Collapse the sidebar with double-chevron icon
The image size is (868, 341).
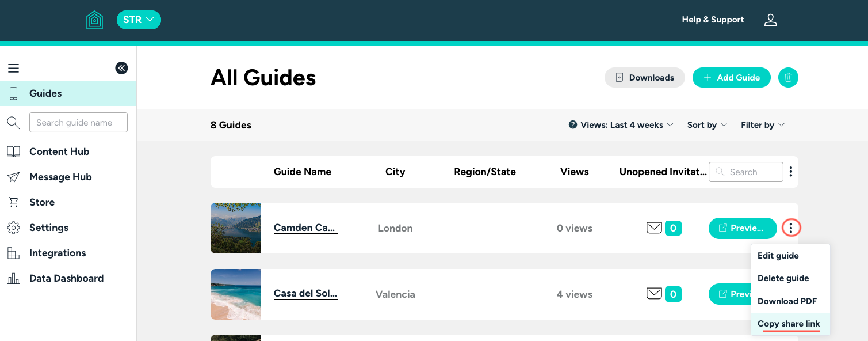tap(121, 68)
